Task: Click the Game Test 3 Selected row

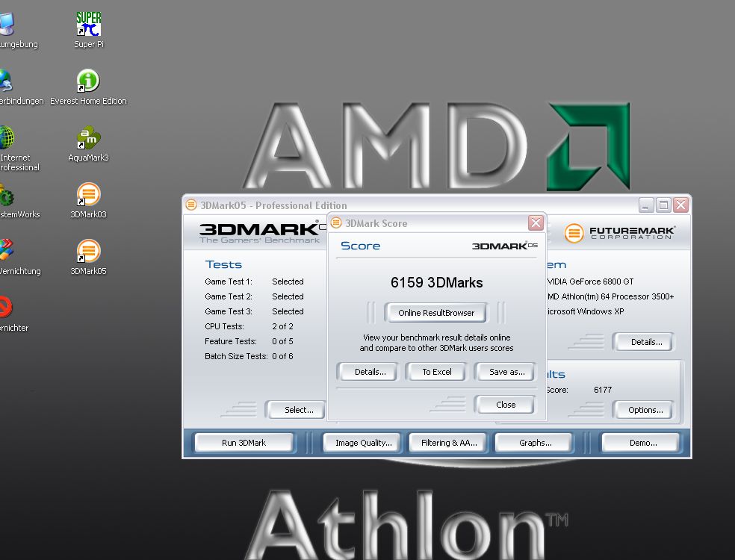Action: (254, 311)
